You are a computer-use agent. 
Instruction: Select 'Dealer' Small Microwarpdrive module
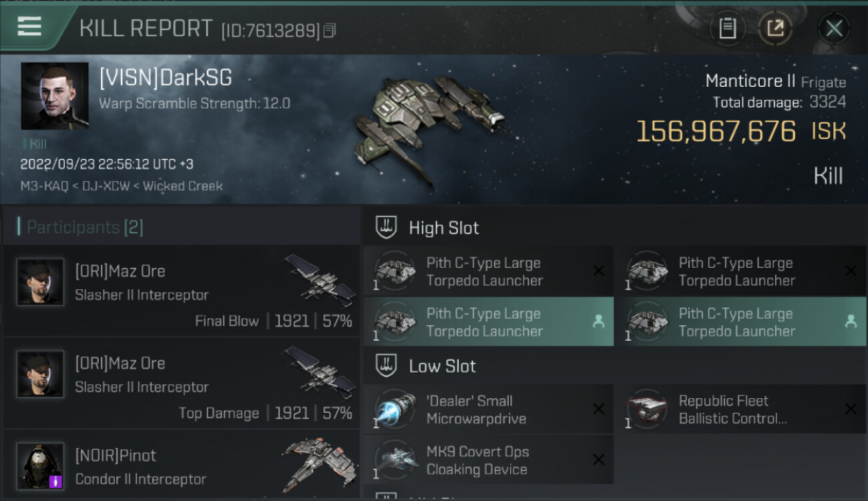488,409
